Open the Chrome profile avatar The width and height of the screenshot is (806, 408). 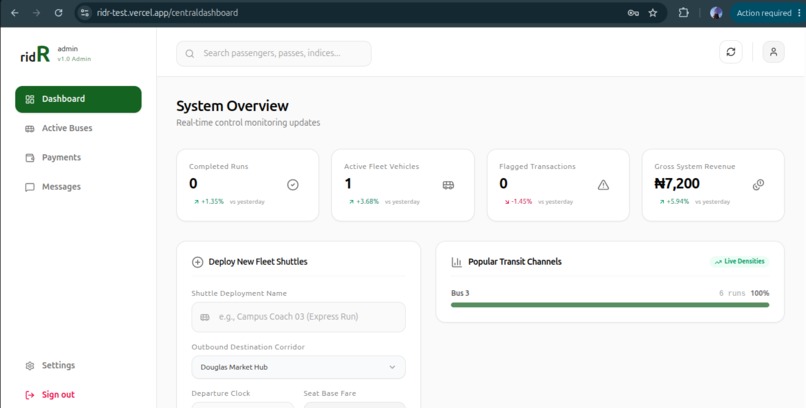(716, 13)
